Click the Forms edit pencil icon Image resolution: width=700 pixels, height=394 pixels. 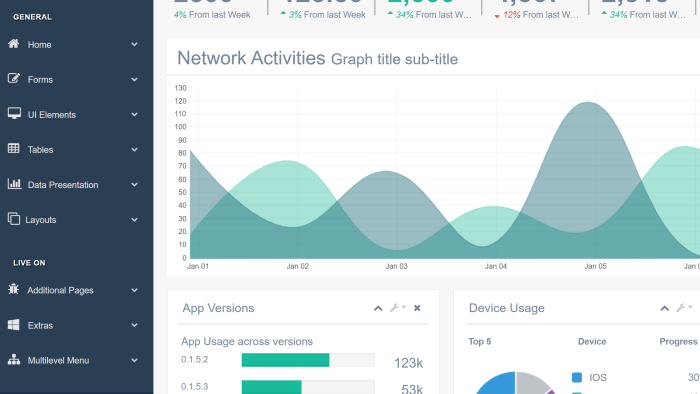tap(14, 79)
